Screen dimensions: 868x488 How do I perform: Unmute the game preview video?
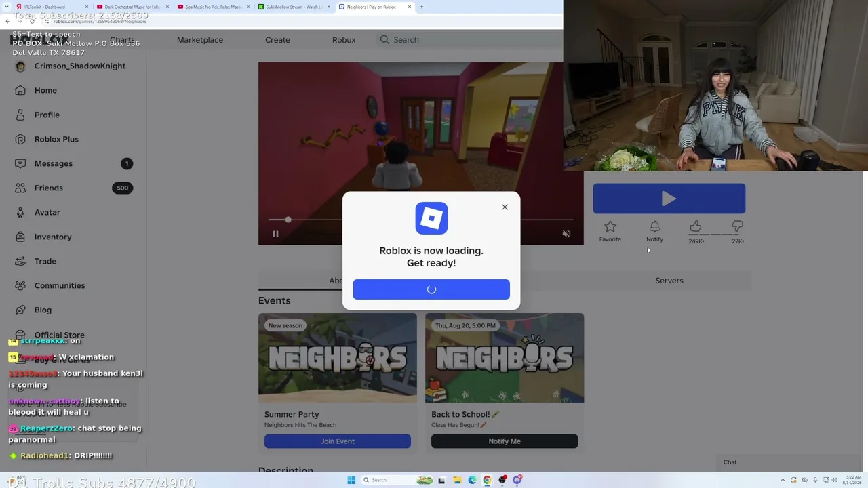pos(566,234)
